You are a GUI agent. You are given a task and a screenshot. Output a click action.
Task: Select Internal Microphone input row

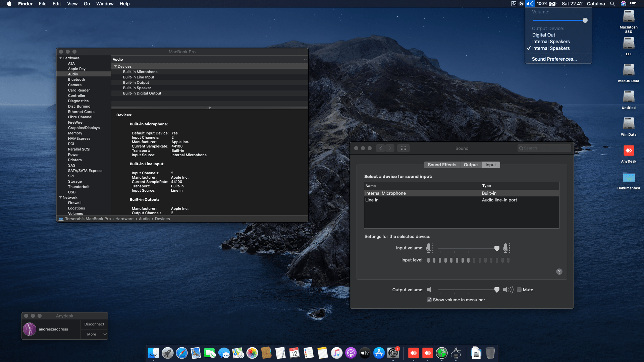(x=462, y=193)
